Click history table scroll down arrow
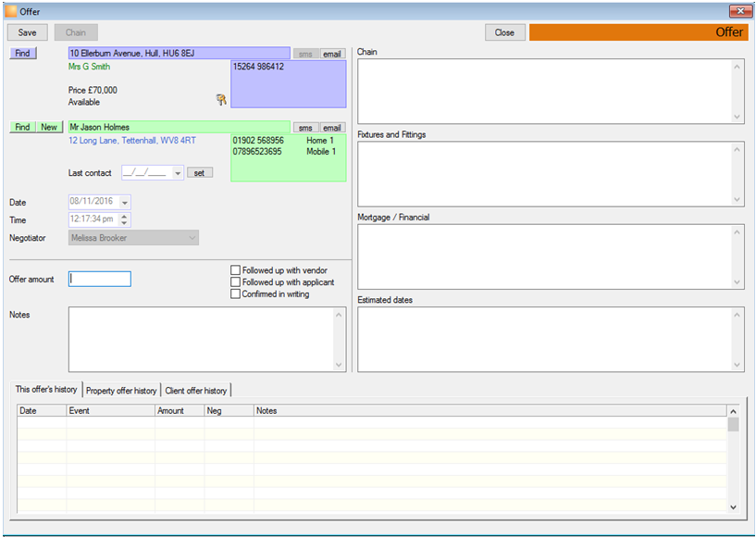This screenshot has height=537, width=756. click(x=733, y=507)
